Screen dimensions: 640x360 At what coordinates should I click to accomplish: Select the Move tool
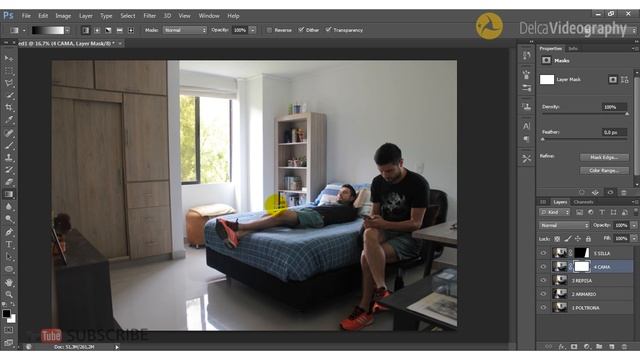click(9, 58)
